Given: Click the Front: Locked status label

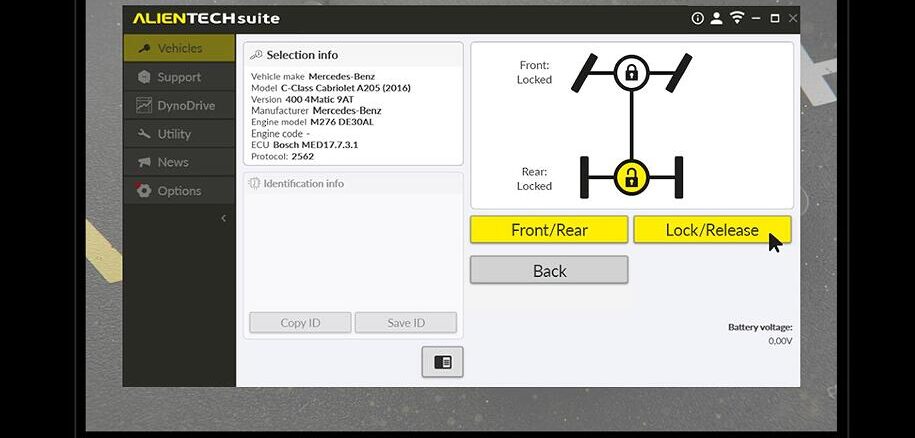Looking at the screenshot, I should click(x=534, y=72).
